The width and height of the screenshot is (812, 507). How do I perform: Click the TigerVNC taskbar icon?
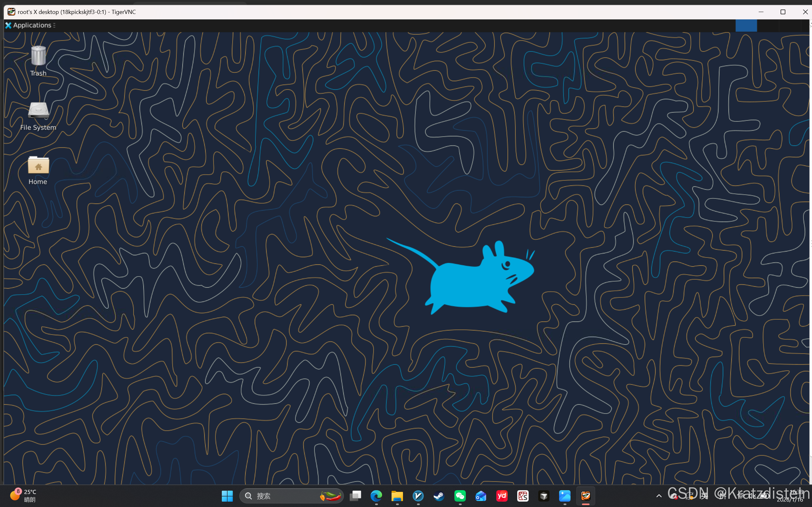(x=585, y=496)
